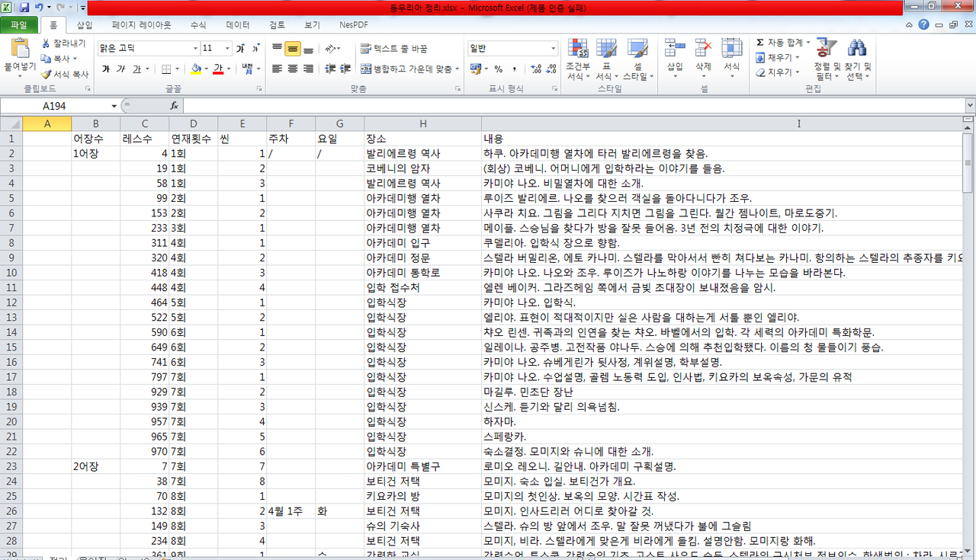The image size is (976, 560).
Task: Expand the Name Box A194 dropdown arrow
Action: tap(114, 106)
